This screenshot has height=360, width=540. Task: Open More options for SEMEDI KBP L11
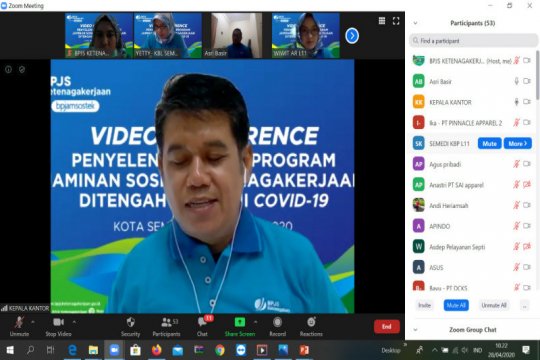(518, 143)
